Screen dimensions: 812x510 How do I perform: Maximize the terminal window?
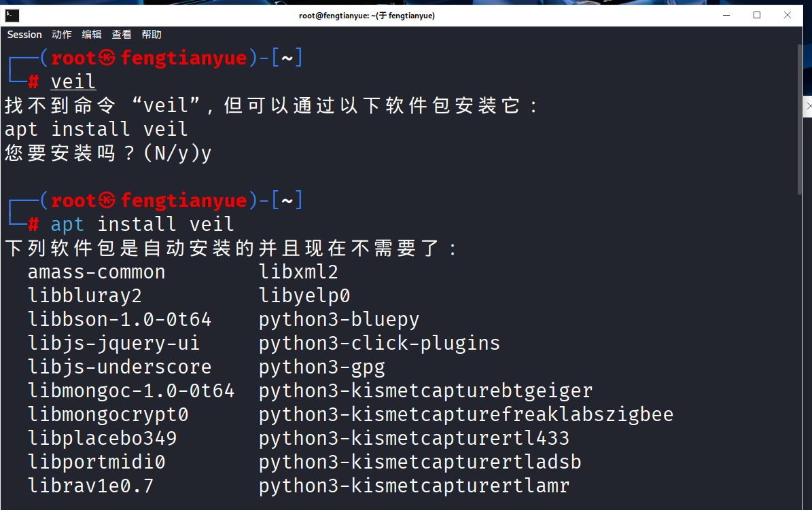pos(757,15)
